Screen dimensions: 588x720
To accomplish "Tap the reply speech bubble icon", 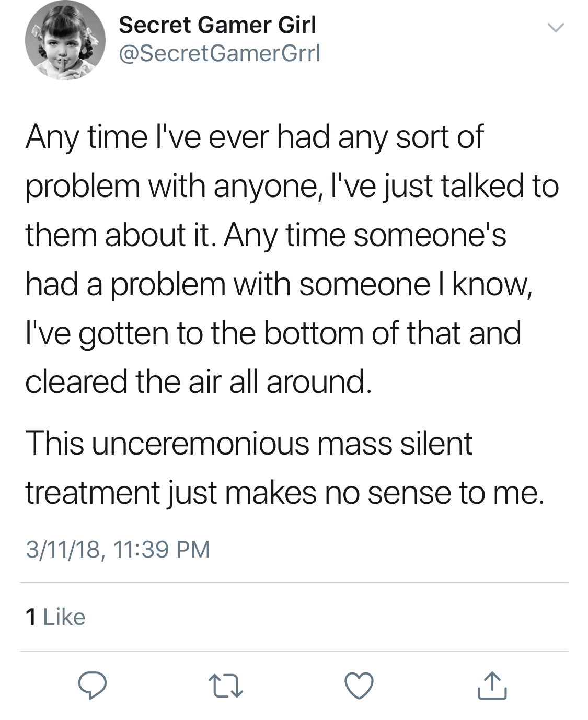I will click(93, 686).
